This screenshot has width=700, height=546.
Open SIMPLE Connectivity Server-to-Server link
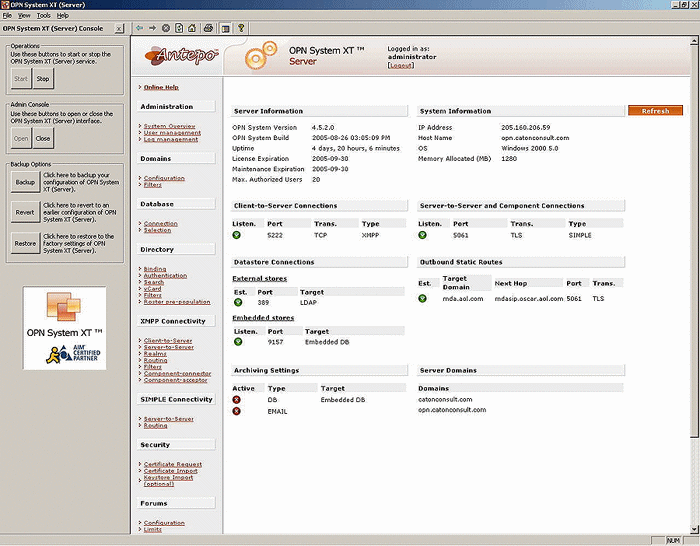168,419
